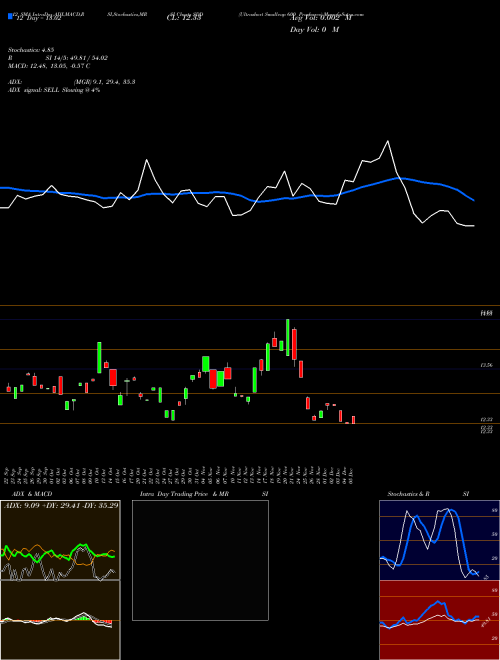Click 'Intra Day Trading Price & MR' heading
500x660 pixels.
(x=184, y=494)
